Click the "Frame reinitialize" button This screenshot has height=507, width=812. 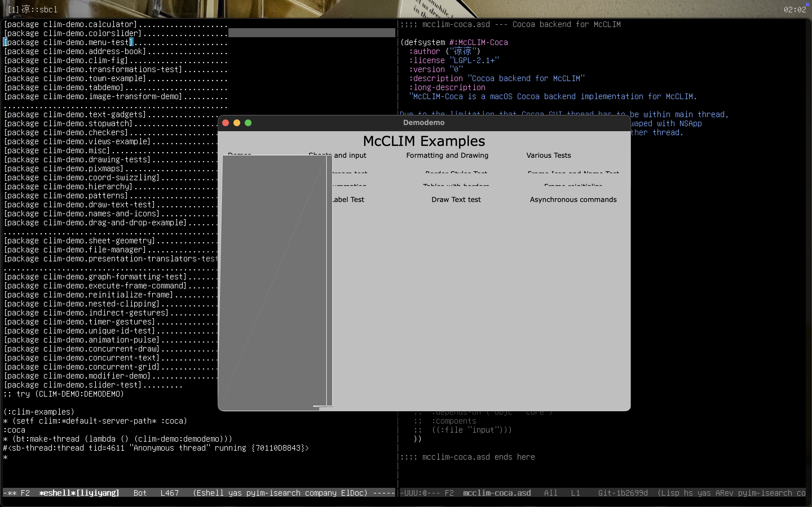pyautogui.click(x=573, y=186)
